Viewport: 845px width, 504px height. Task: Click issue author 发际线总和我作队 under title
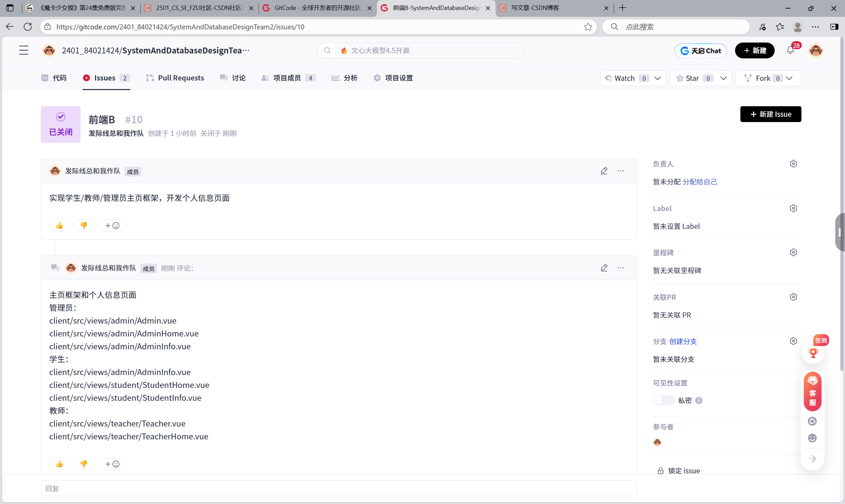[x=116, y=133]
